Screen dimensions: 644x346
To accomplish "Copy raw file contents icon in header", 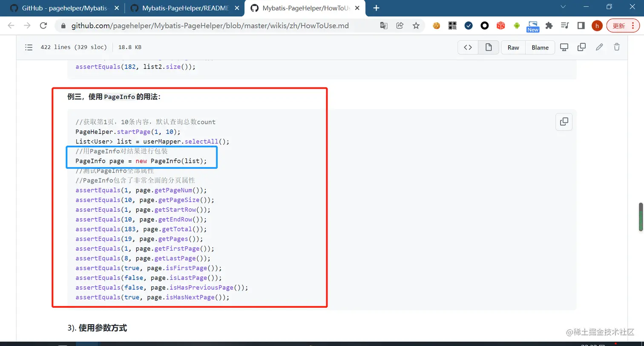I will tap(581, 47).
